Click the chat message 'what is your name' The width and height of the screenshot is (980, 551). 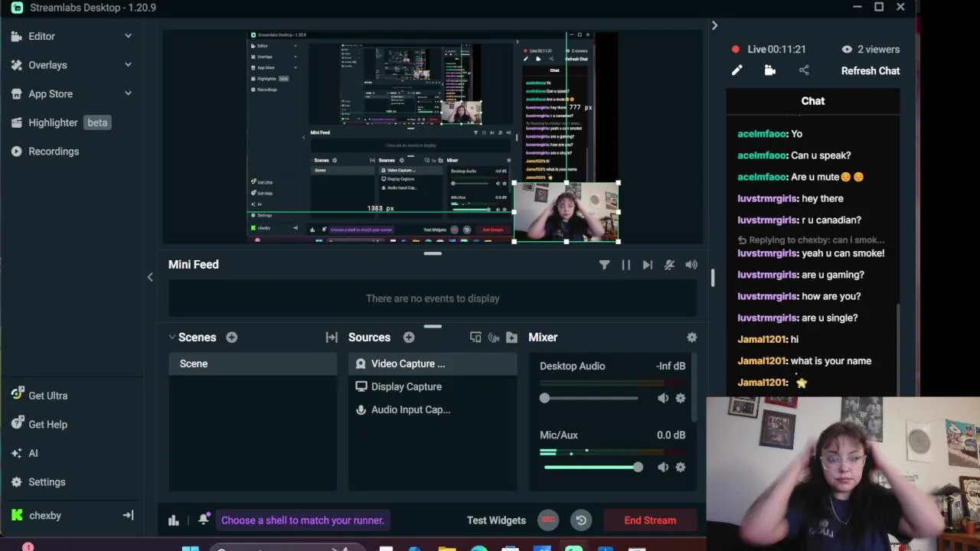[x=831, y=360]
